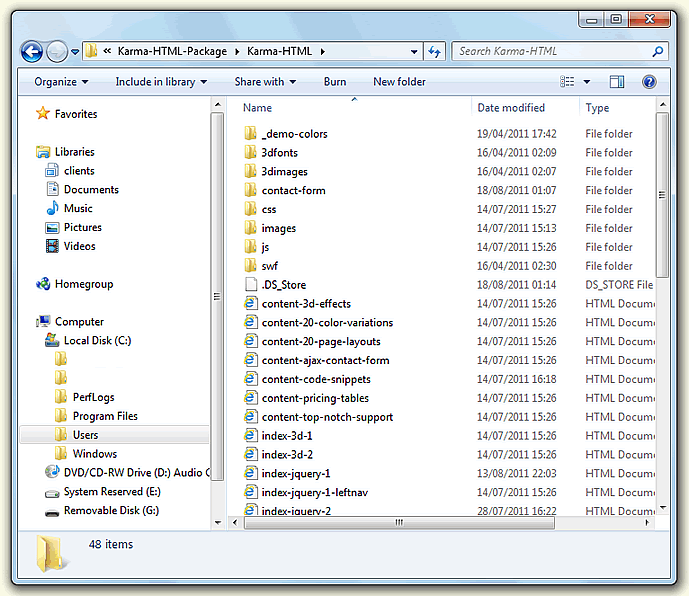Screen dimensions: 689x596
Task: Click the Refresh button next to address bar
Action: 434,52
